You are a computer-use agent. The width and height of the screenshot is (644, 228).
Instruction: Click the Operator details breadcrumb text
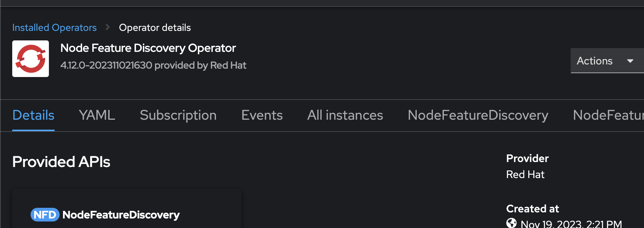point(155,27)
